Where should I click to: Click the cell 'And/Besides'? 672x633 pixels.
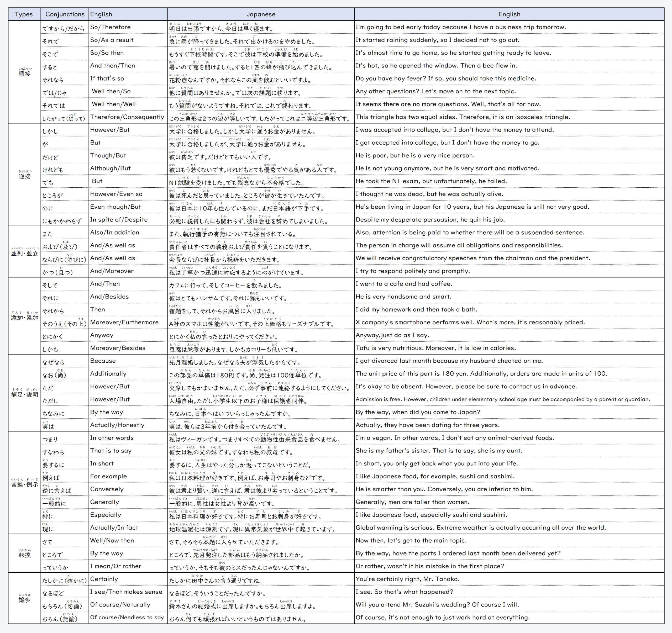[128, 297]
